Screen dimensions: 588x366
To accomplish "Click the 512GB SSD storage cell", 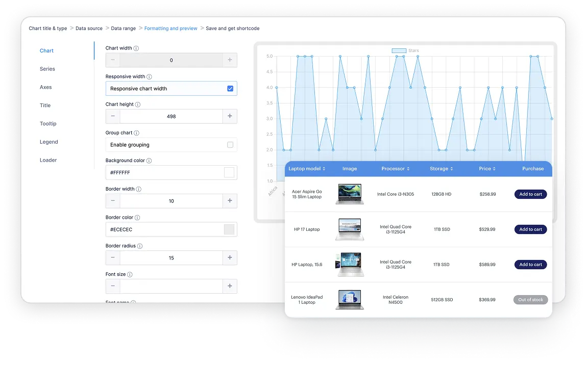I will [442, 300].
